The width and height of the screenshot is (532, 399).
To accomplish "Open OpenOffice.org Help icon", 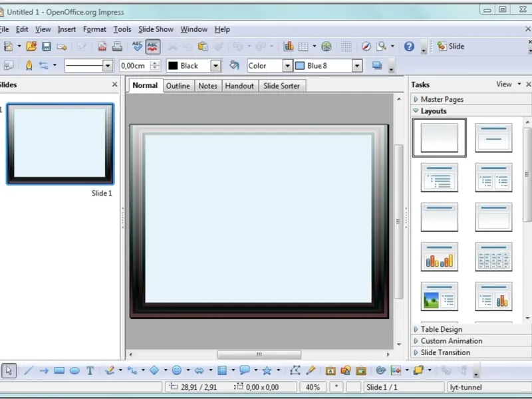I will pos(409,46).
